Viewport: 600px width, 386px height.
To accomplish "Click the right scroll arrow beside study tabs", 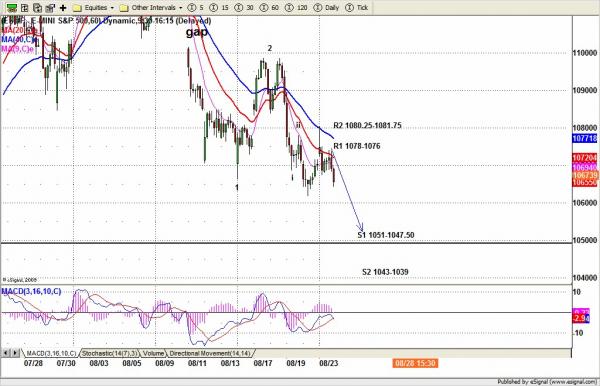I will (15, 353).
